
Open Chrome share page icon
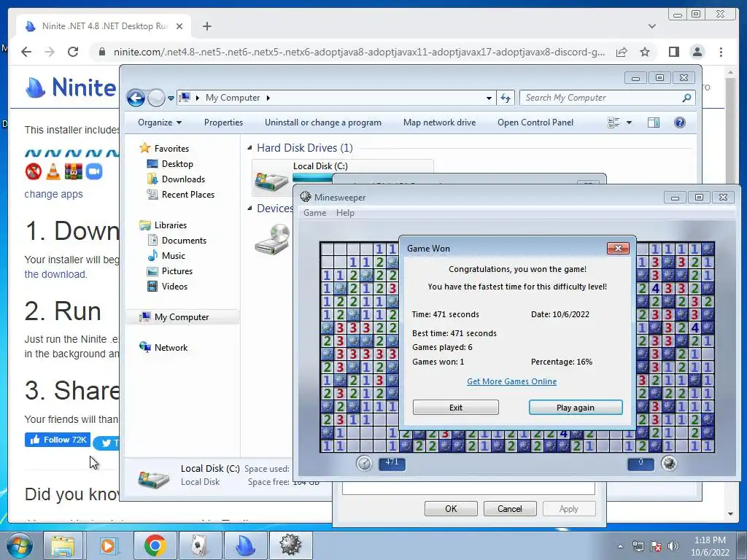(x=622, y=52)
